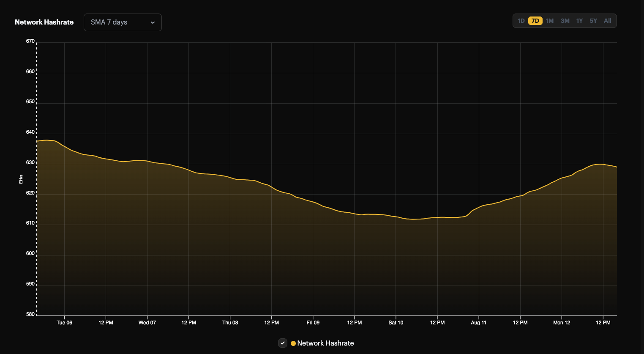Viewport: 644px width, 354px height.
Task: Select the All time range
Action: (x=607, y=20)
